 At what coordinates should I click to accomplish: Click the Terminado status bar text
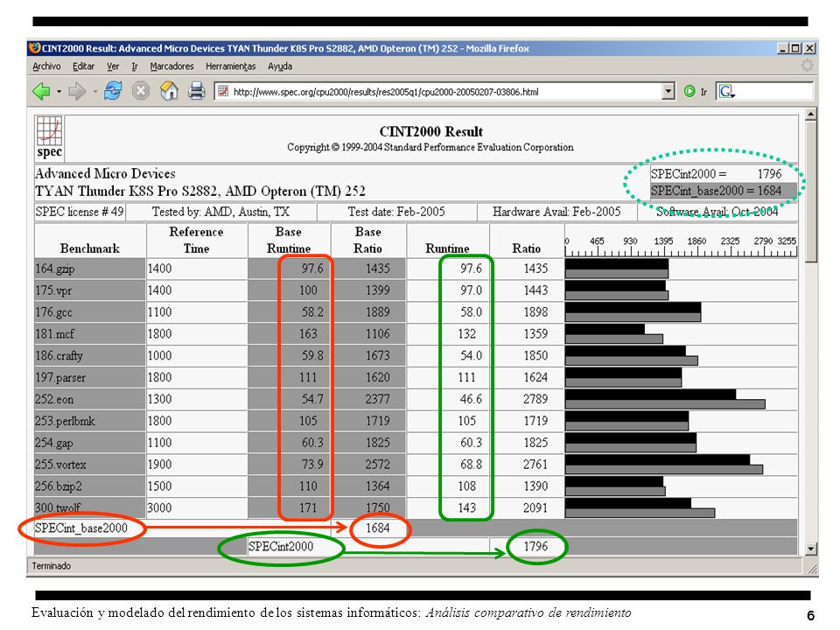(x=52, y=566)
